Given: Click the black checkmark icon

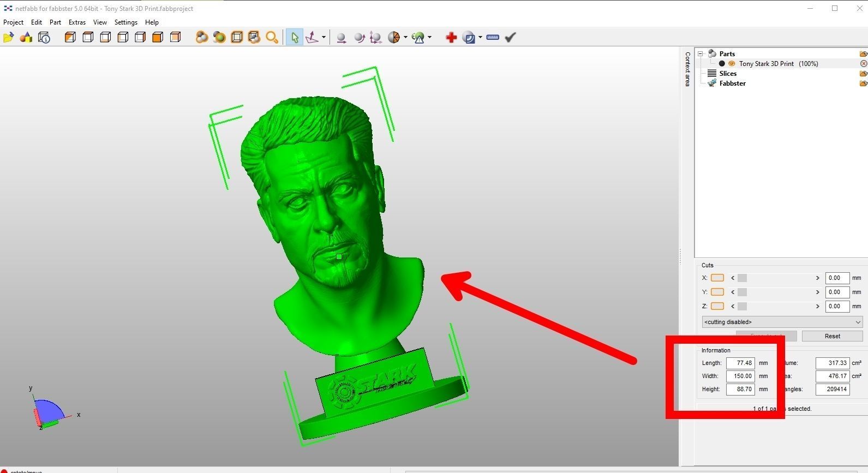Looking at the screenshot, I should tap(510, 37).
